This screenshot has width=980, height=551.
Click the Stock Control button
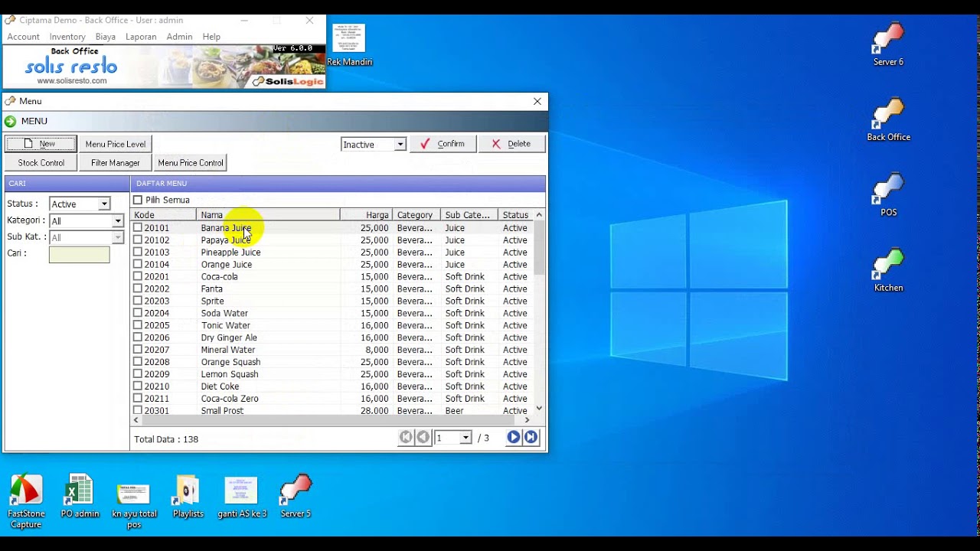pos(41,162)
